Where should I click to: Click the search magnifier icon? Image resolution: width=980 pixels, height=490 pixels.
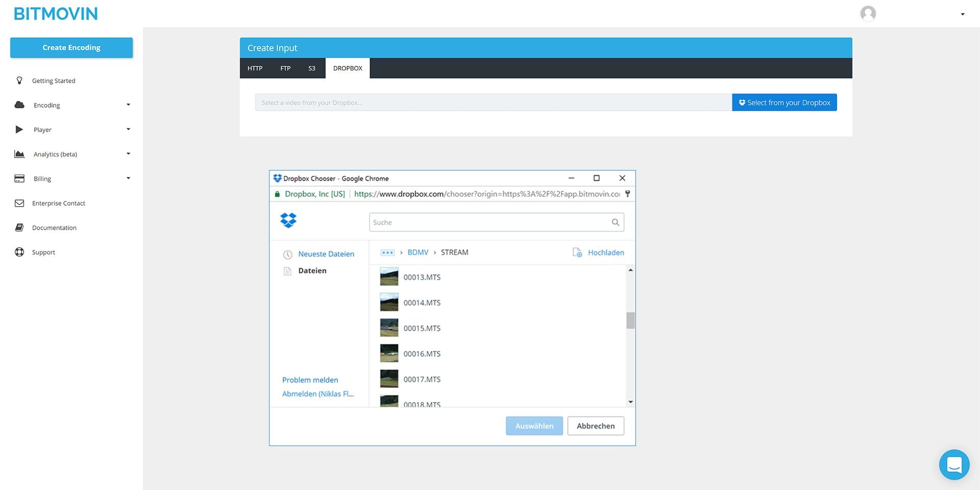[x=615, y=222]
